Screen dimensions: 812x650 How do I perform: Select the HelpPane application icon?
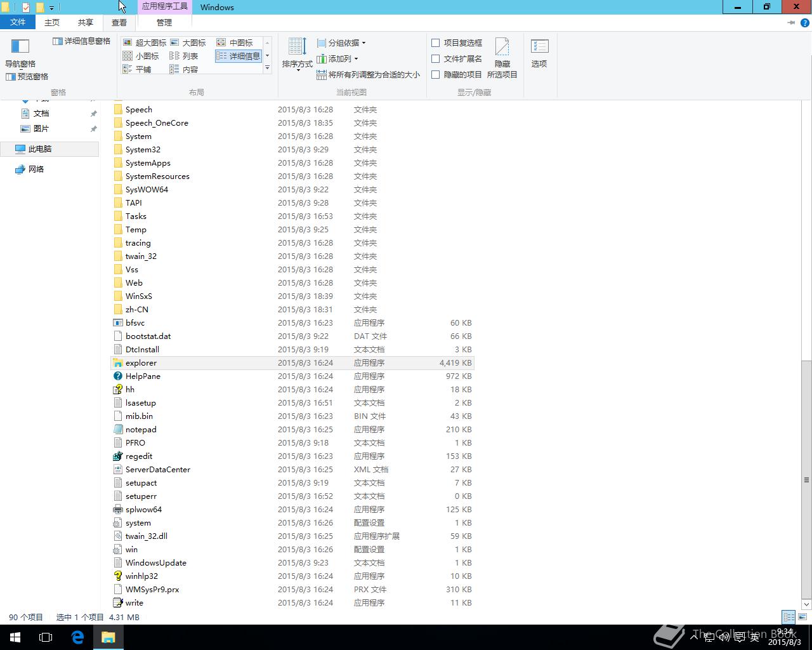[117, 376]
